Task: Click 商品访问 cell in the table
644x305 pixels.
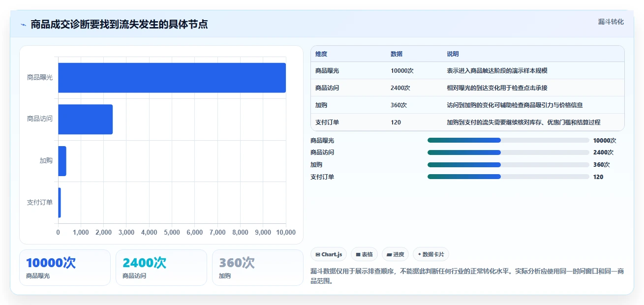Action: 327,88
